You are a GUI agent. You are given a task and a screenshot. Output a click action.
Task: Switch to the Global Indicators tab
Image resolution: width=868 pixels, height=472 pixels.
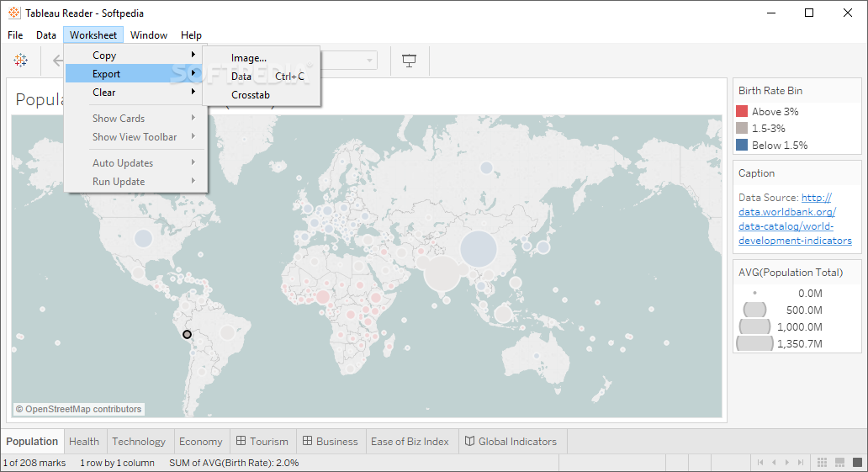point(511,442)
